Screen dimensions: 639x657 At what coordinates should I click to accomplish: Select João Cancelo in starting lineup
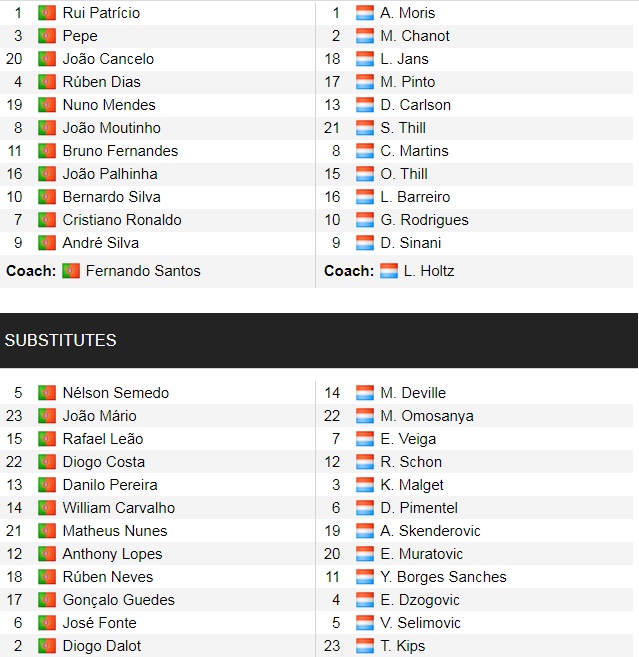coord(108,59)
